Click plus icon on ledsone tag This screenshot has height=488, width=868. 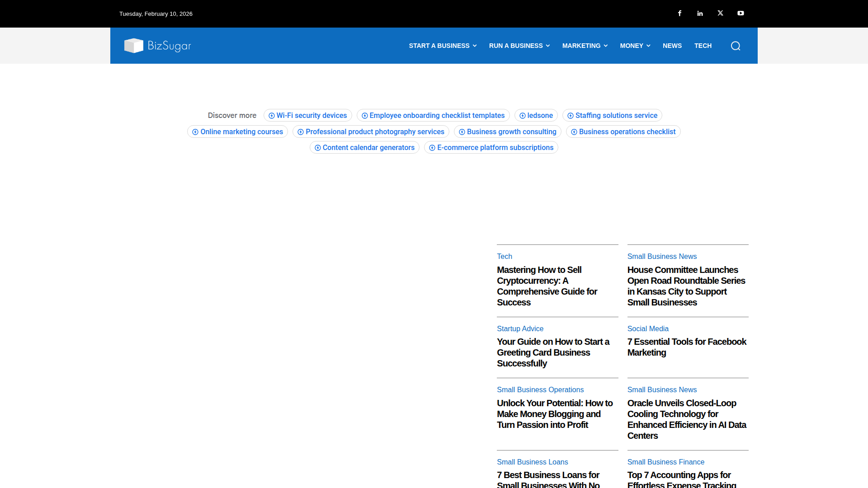tap(522, 116)
